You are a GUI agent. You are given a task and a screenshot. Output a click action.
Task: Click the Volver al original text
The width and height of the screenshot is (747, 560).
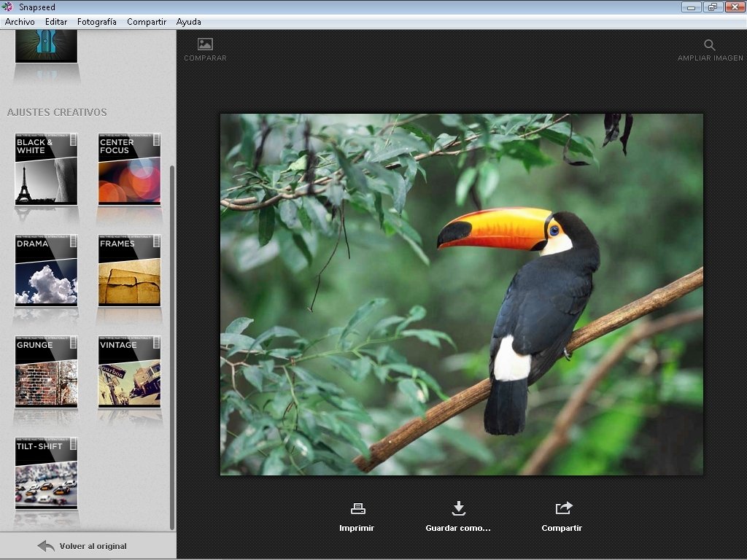pyautogui.click(x=93, y=546)
